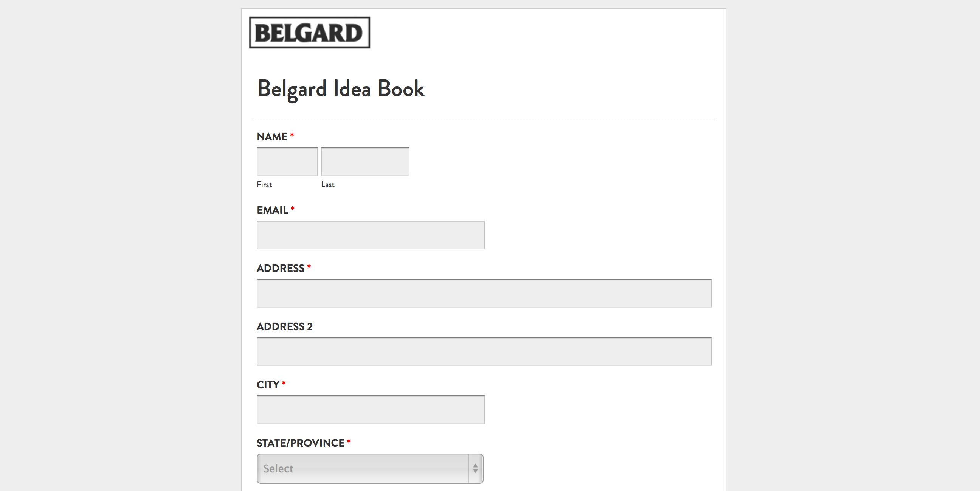This screenshot has height=491, width=980.
Task: Select the Address input box
Action: pos(484,293)
